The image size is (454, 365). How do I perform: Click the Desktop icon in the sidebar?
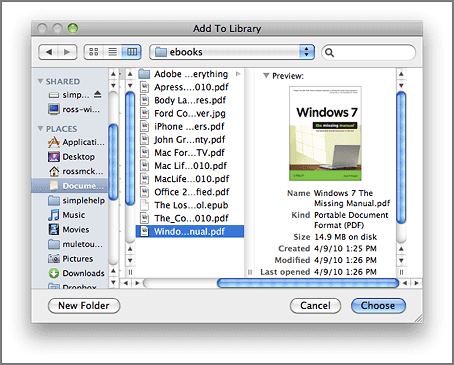coord(54,157)
